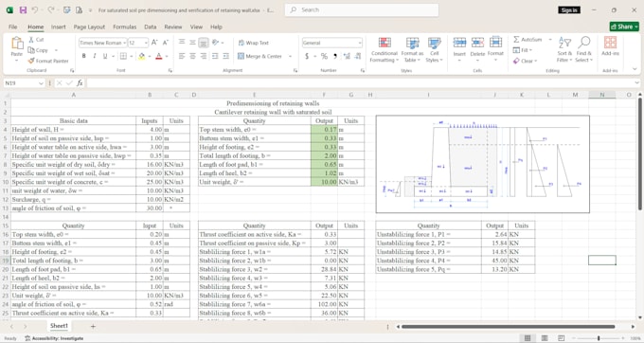Open the Conditional Formatting icon
The image size is (644, 343).
385,43
